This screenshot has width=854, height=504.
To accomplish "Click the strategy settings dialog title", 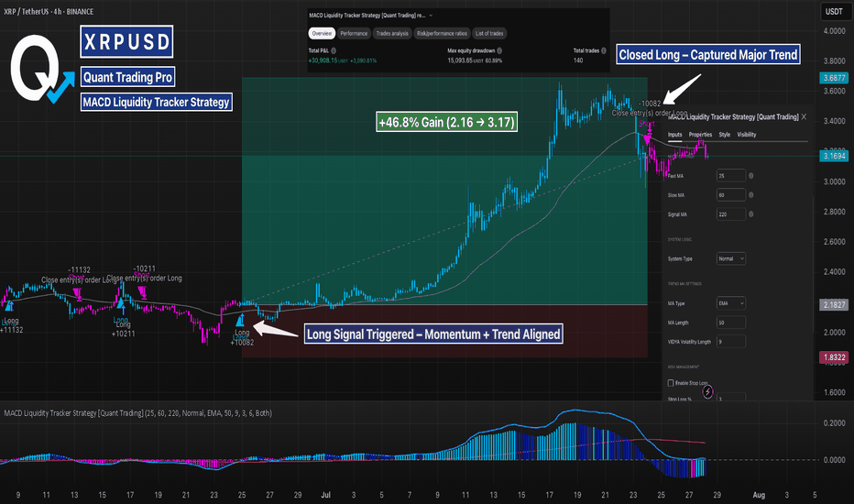I will tap(733, 116).
